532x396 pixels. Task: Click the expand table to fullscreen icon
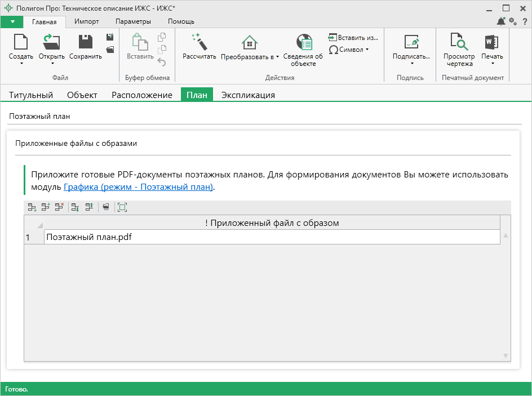(x=122, y=207)
